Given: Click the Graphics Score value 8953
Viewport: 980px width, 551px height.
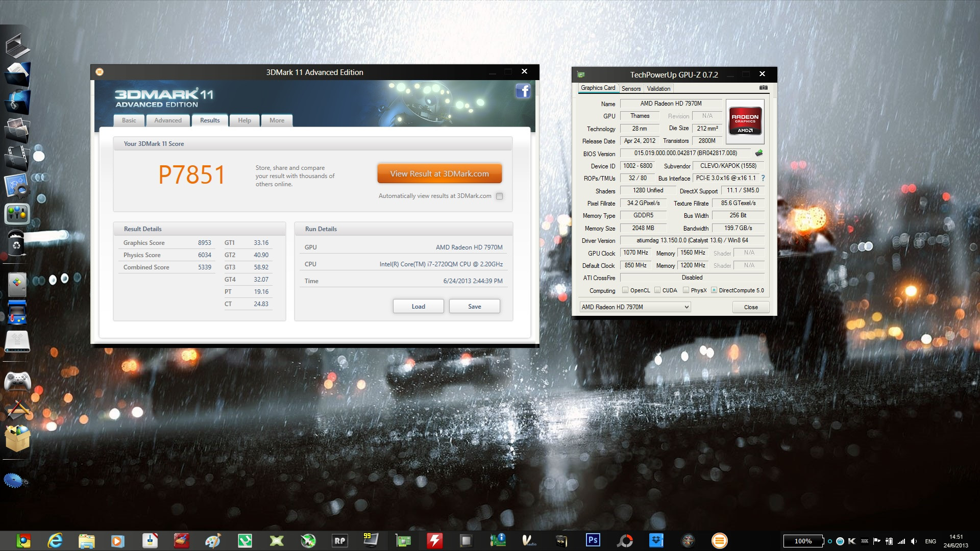Looking at the screenshot, I should tap(205, 243).
